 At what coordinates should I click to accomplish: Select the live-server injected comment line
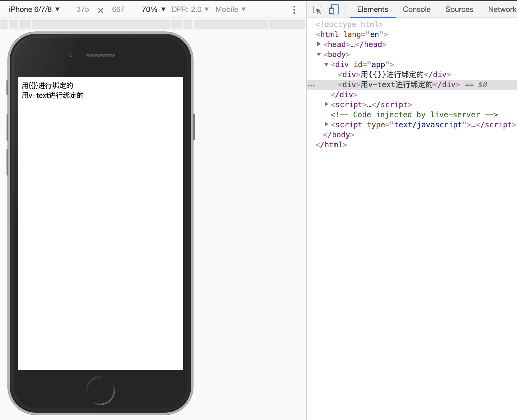point(414,114)
